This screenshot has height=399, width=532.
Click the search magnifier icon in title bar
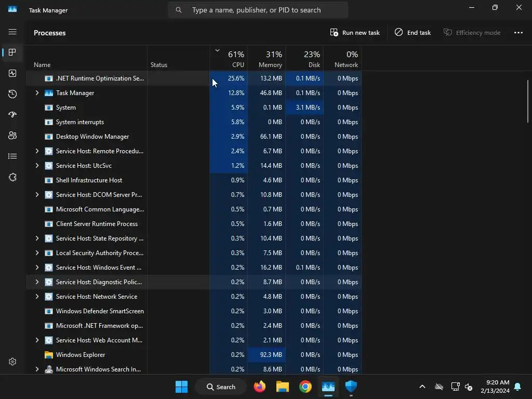(179, 10)
